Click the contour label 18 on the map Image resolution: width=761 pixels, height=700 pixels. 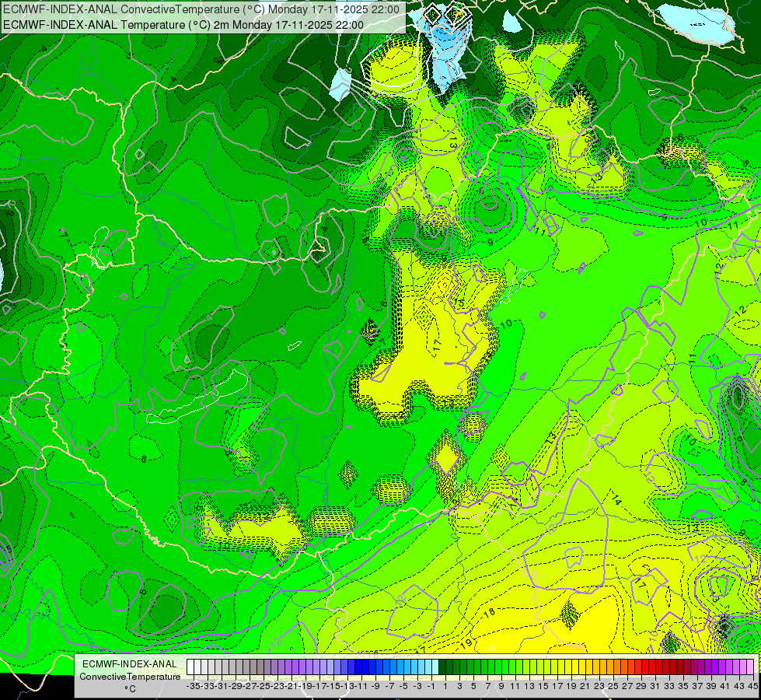click(489, 613)
